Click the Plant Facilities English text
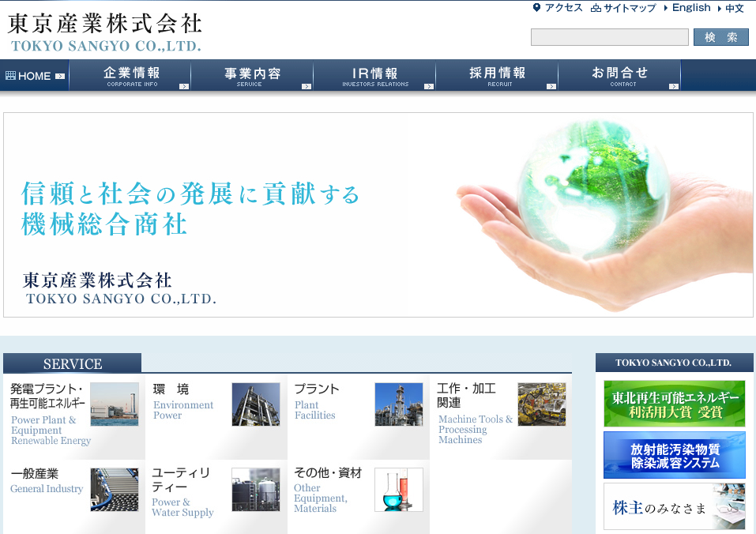This screenshot has height=534, width=756. click(315, 410)
